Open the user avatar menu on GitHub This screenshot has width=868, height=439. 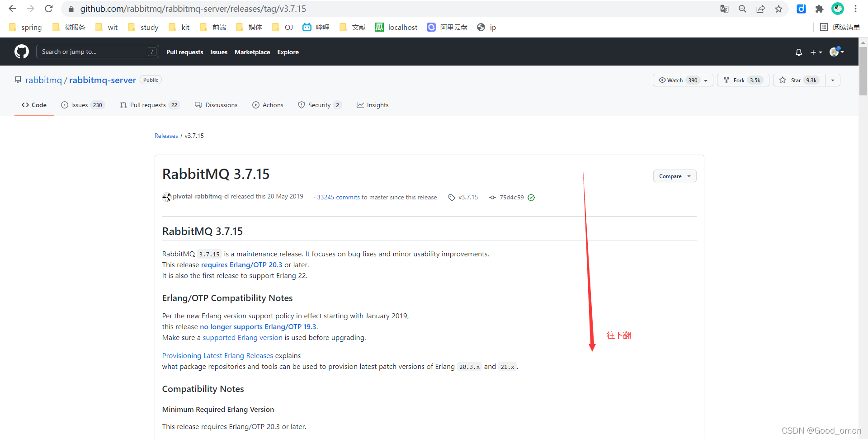point(837,52)
